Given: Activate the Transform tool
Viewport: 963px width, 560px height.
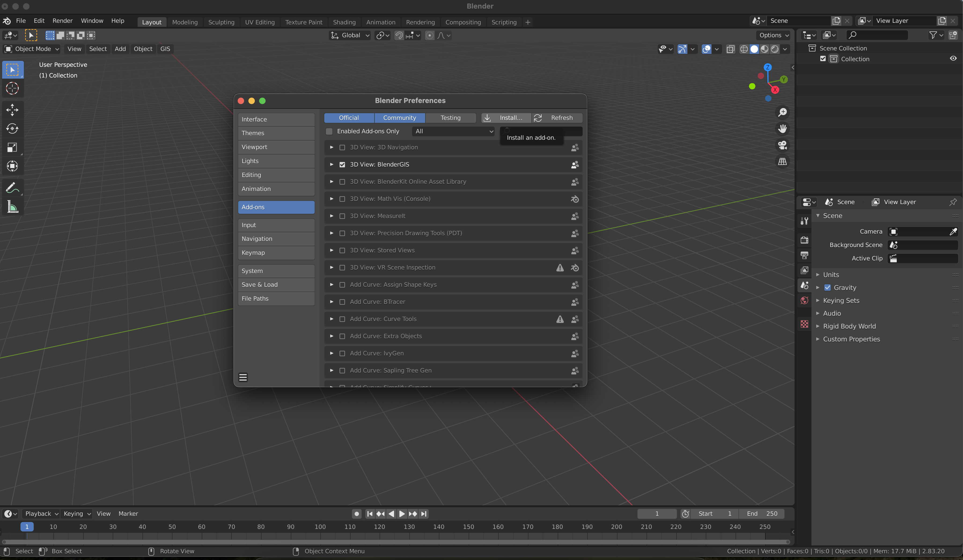Looking at the screenshot, I should tap(12, 166).
